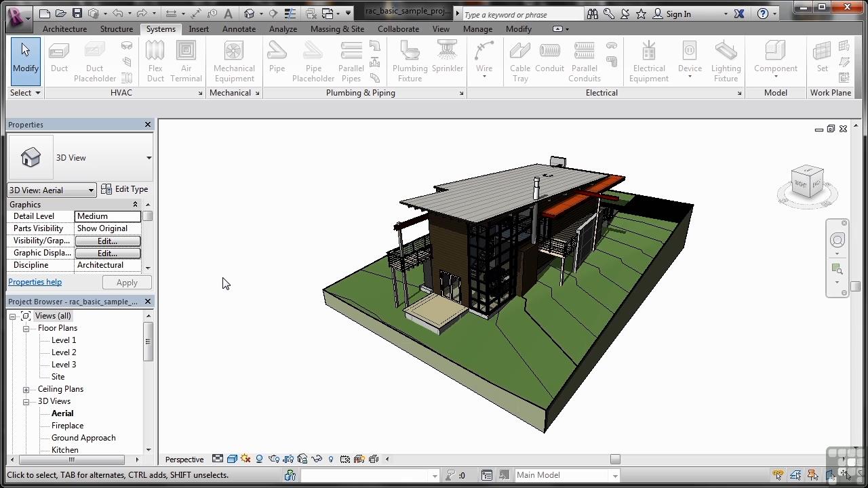Toggle the Detail Level icon in view control bar
868x488 pixels.
click(x=217, y=459)
